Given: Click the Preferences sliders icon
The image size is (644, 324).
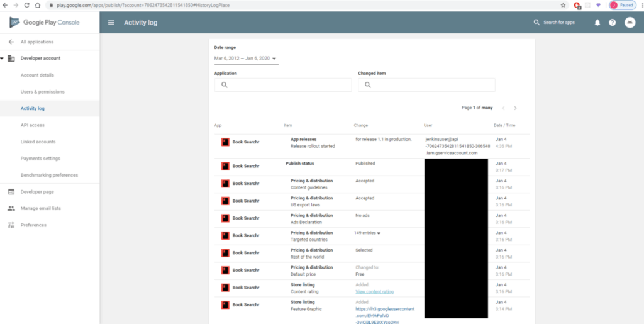Looking at the screenshot, I should coord(11,225).
